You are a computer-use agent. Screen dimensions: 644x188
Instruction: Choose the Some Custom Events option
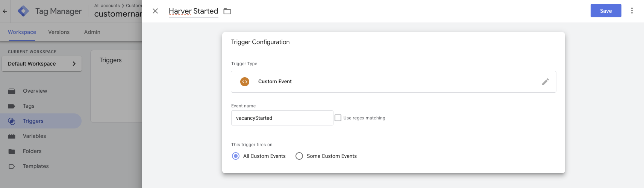(x=299, y=156)
